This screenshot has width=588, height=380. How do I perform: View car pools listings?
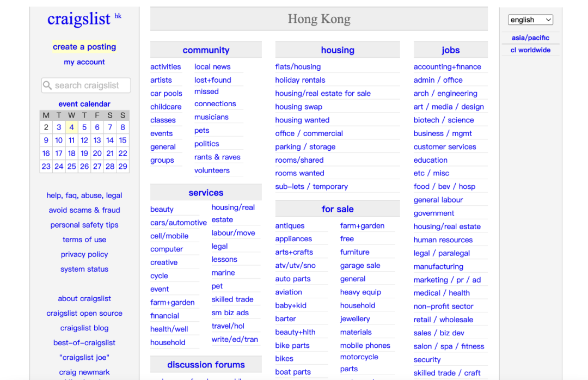pos(166,94)
